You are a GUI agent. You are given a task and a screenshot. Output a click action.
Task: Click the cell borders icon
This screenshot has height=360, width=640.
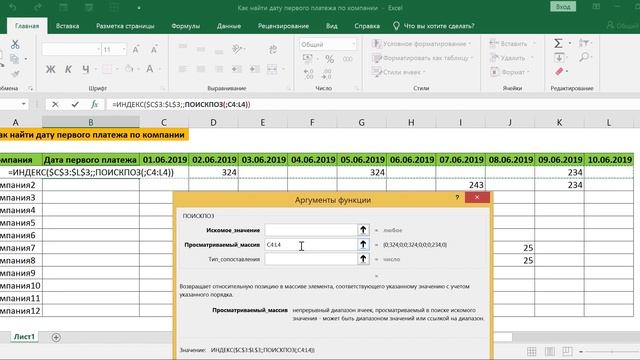(107, 69)
